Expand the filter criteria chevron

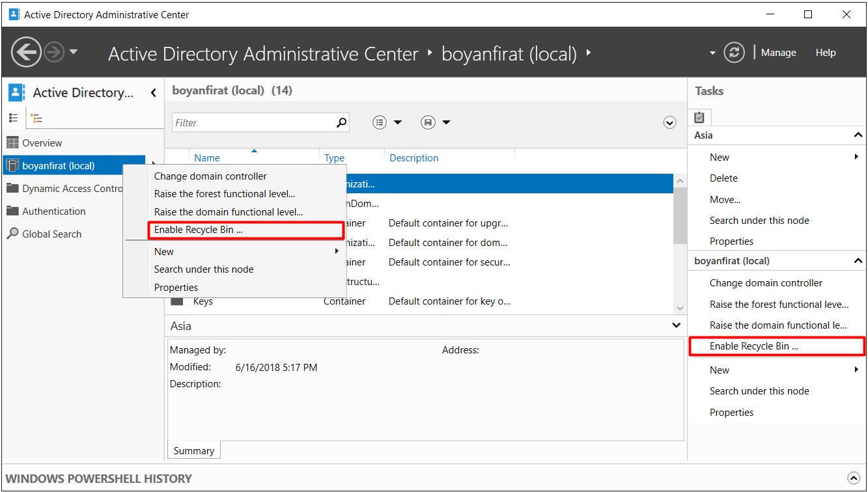click(x=669, y=123)
